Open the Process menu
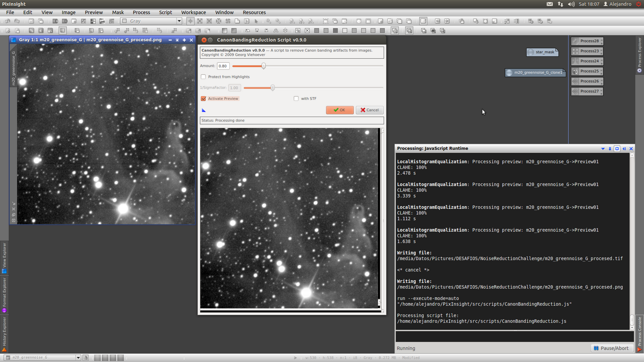The height and width of the screenshot is (362, 644). [142, 12]
